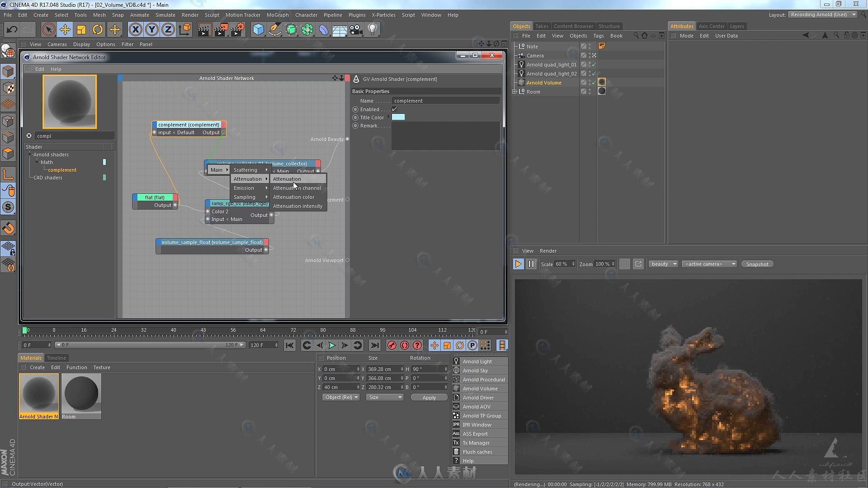
Task: Open the Scattering submenu entry
Action: click(x=250, y=170)
